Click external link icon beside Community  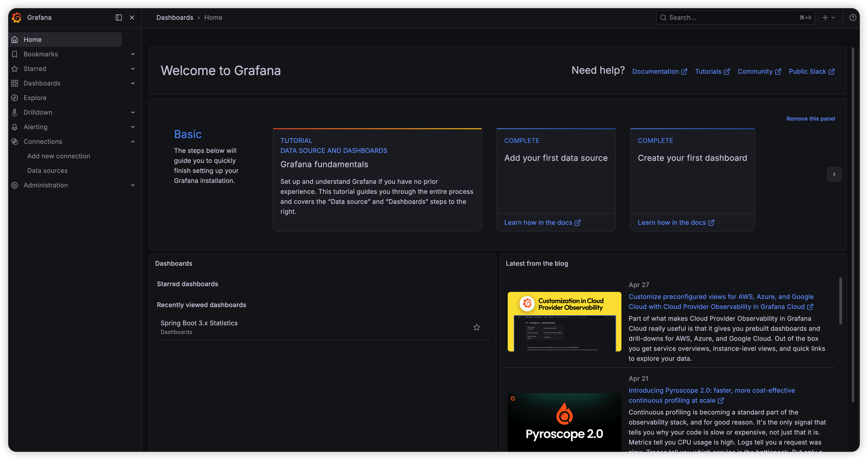click(x=778, y=72)
